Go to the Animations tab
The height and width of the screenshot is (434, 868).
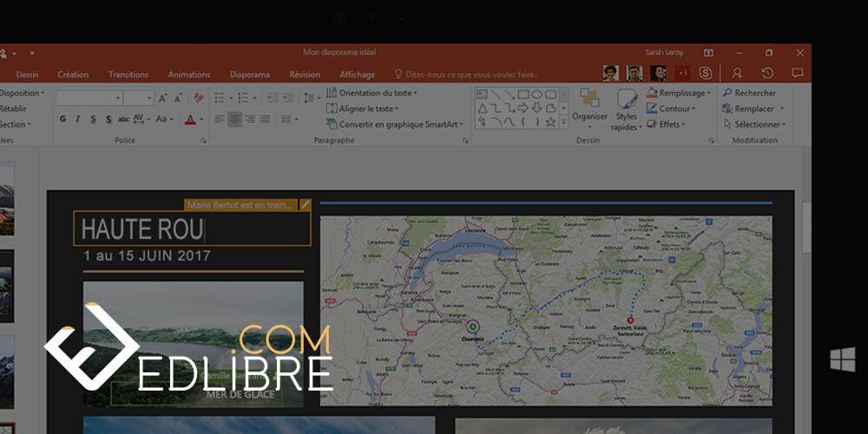pos(188,75)
